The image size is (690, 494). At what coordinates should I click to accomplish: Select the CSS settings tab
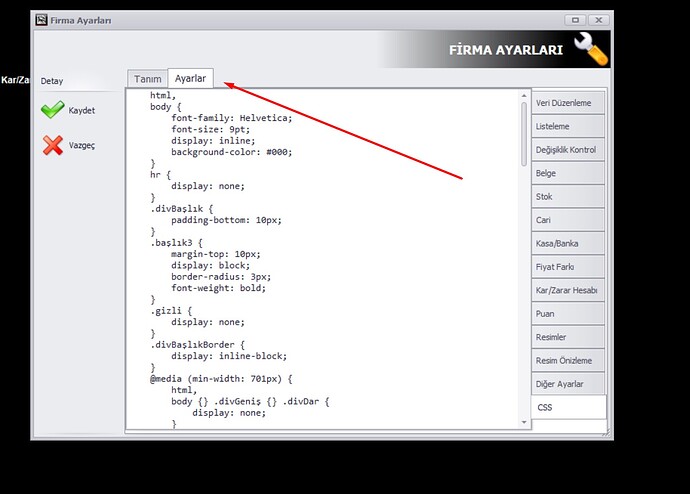[x=569, y=407]
